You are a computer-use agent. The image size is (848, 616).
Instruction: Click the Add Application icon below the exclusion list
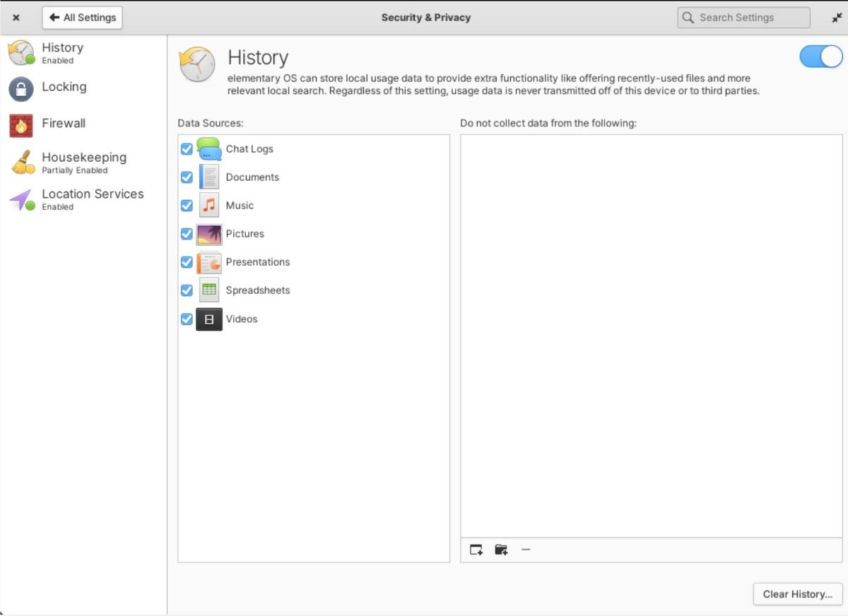(x=476, y=549)
